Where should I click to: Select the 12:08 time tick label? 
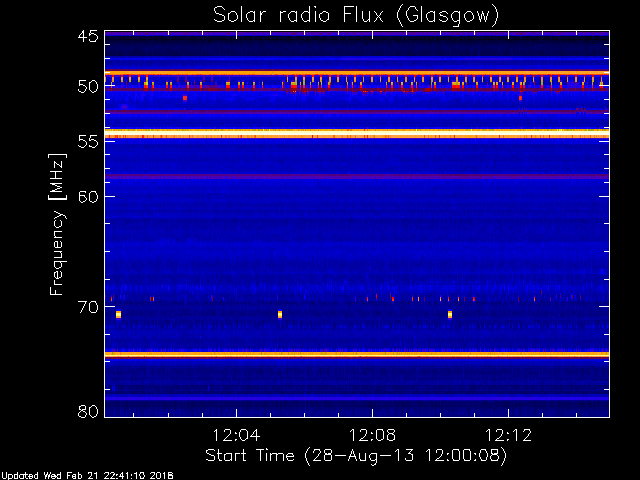click(x=373, y=436)
